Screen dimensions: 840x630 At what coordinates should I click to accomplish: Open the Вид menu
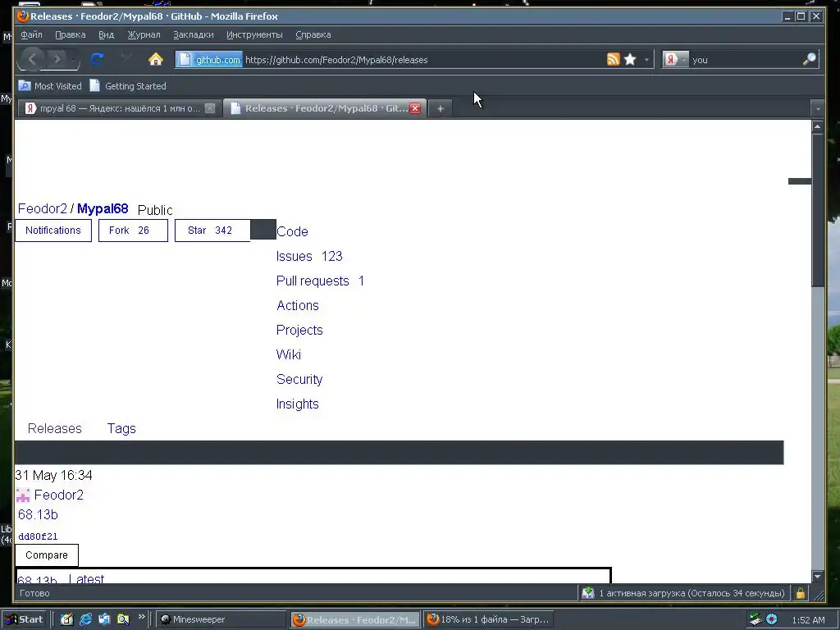pyautogui.click(x=106, y=34)
